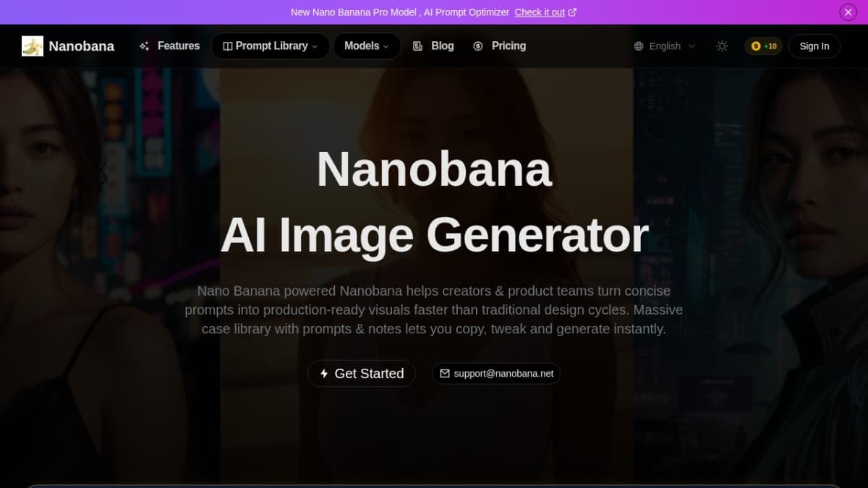Follow the Check it out link
This screenshot has height=488, width=868.
pyautogui.click(x=540, y=12)
